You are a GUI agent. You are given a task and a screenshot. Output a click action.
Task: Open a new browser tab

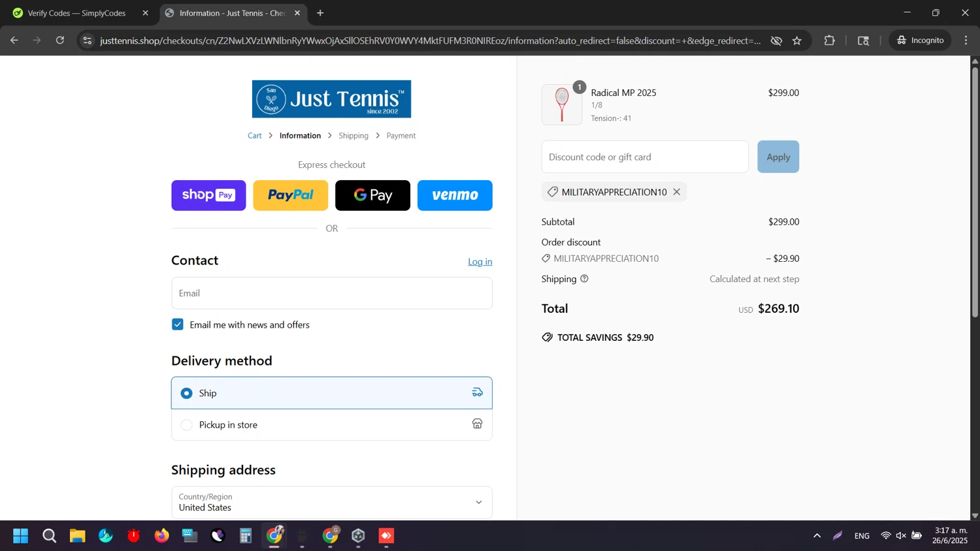(x=320, y=13)
